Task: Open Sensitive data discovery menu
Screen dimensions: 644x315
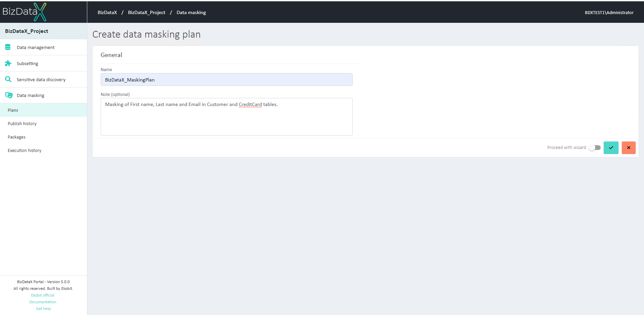Action: click(43, 80)
